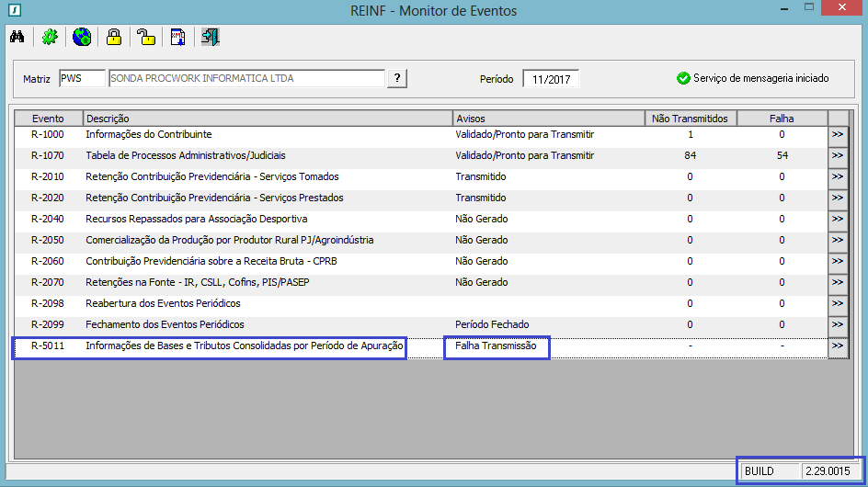The height and width of the screenshot is (487, 868).
Task: Select the R-2010 Serviços Tomados row
Action: (x=211, y=176)
